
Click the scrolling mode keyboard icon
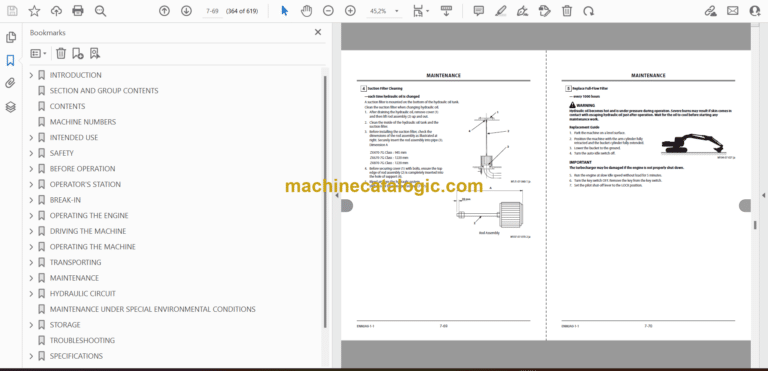(x=446, y=11)
